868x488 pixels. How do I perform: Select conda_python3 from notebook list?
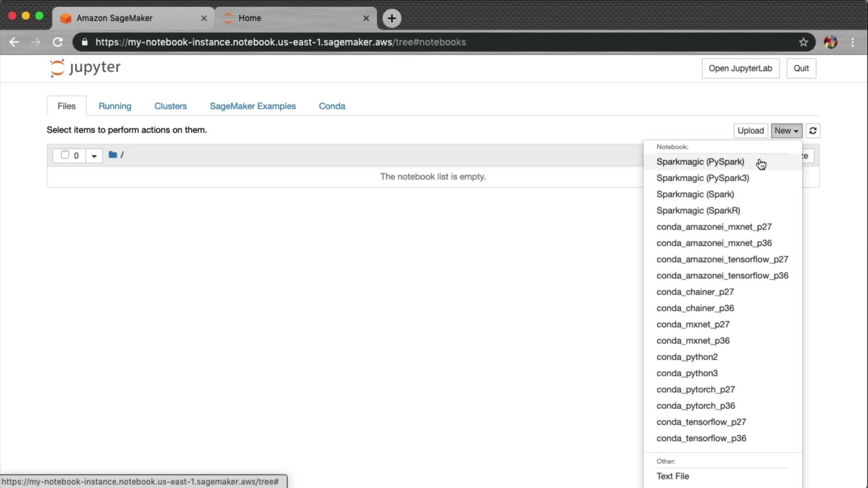(x=687, y=373)
